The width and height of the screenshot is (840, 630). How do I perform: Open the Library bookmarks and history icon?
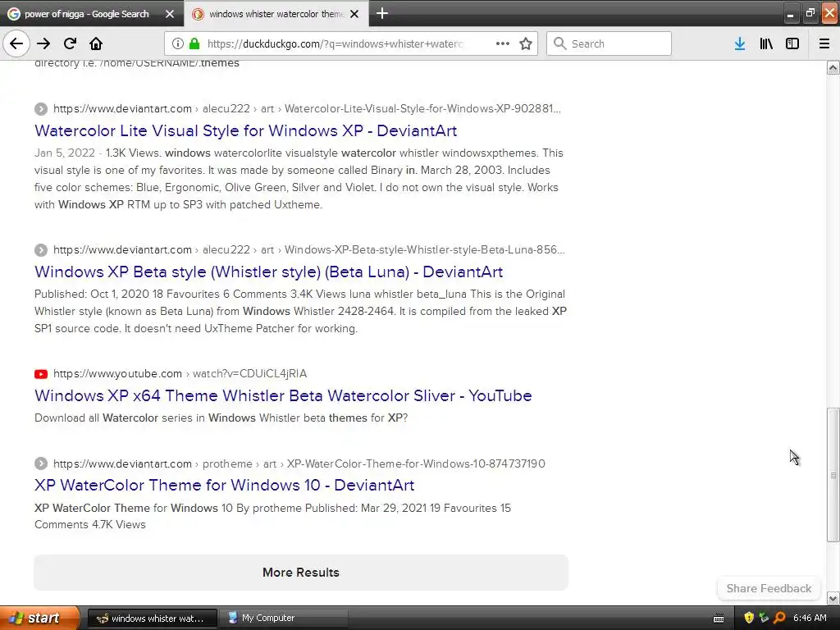(766, 43)
